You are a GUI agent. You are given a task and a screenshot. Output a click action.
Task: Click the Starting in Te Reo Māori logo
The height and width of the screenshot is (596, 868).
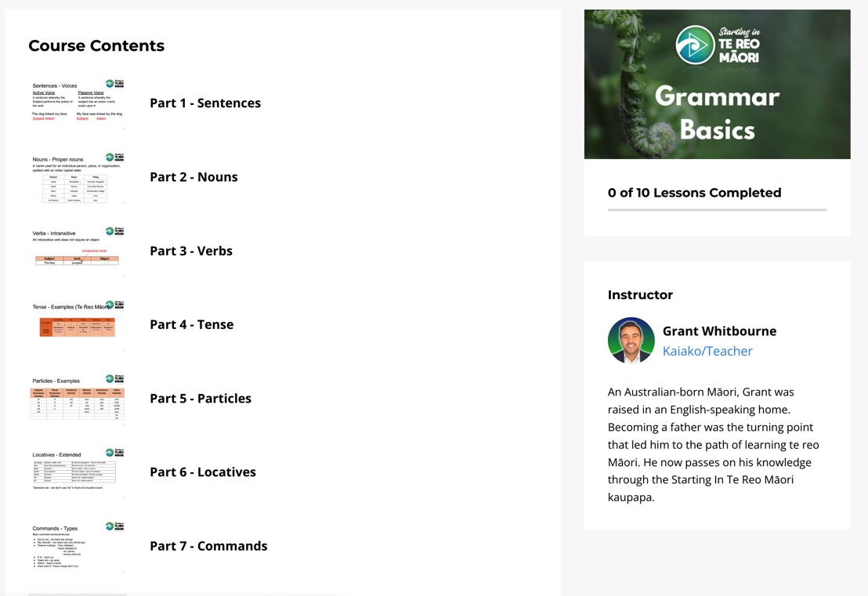coord(717,45)
